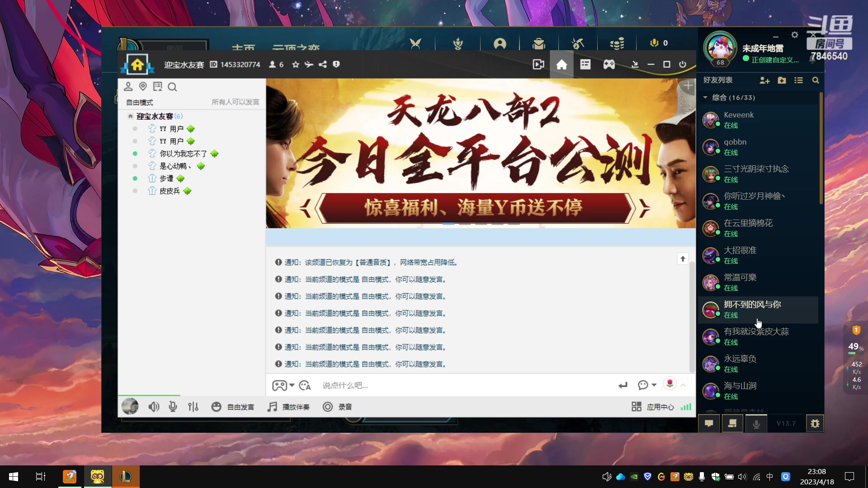Mute the speaker volume icon
This screenshot has width=868, height=488.
[x=154, y=407]
